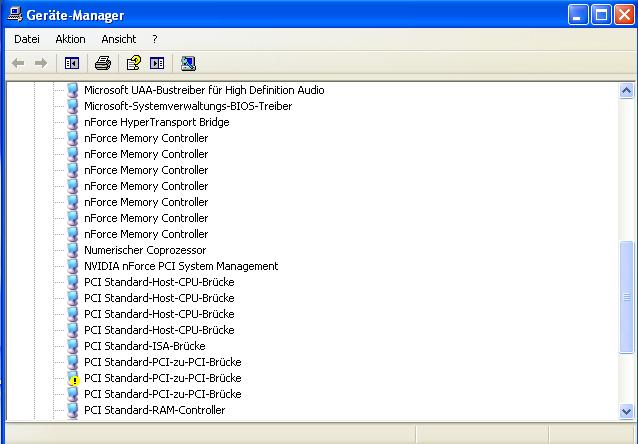638x444 pixels.
Task: Click icon beside NVIDIA nForce PCI System Management
Action: pos(72,266)
